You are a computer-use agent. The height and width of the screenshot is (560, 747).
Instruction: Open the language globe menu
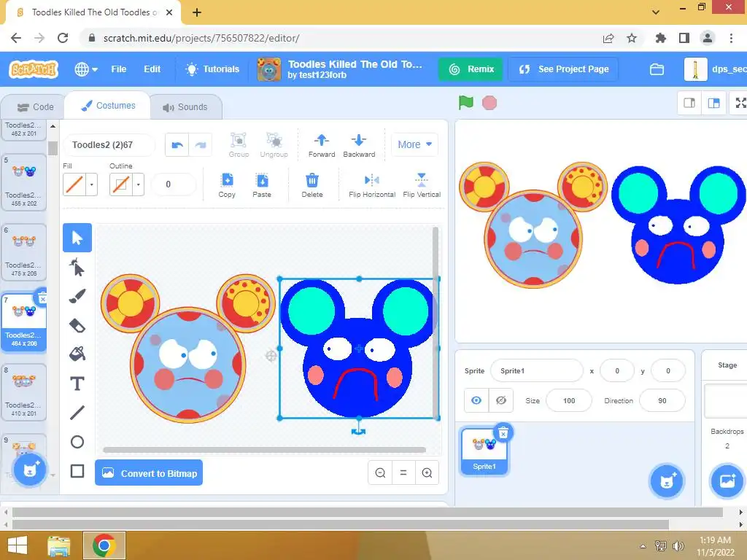click(86, 69)
